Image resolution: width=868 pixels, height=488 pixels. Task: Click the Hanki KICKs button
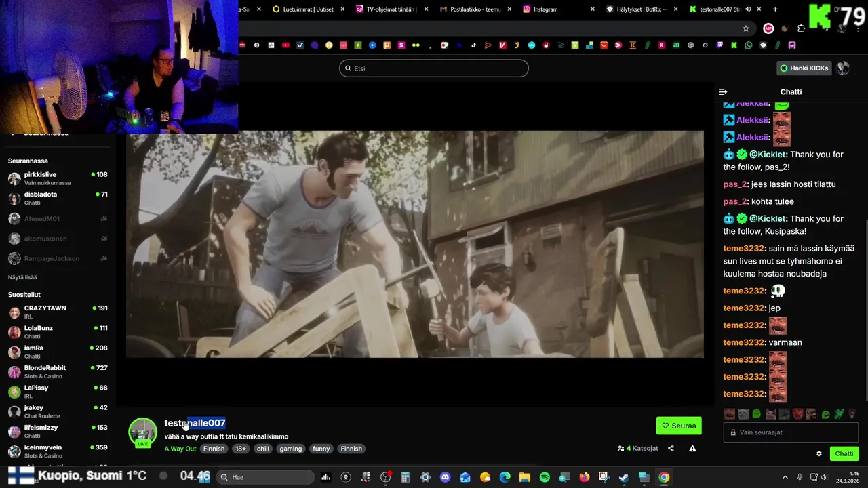pyautogui.click(x=804, y=68)
